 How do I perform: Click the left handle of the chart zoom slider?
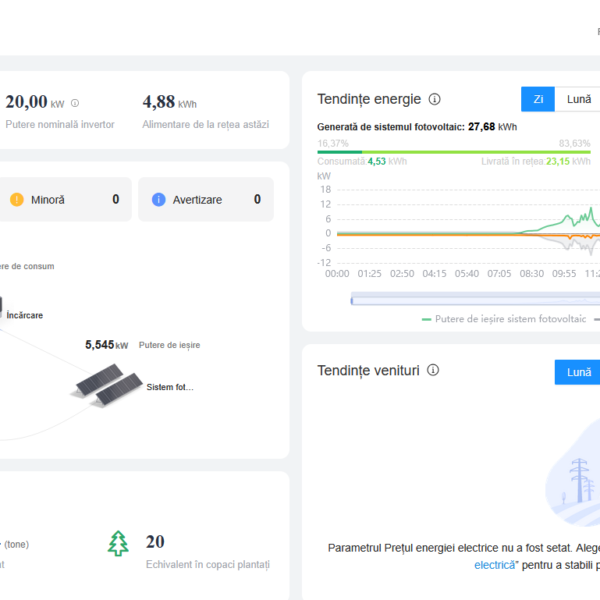click(352, 299)
